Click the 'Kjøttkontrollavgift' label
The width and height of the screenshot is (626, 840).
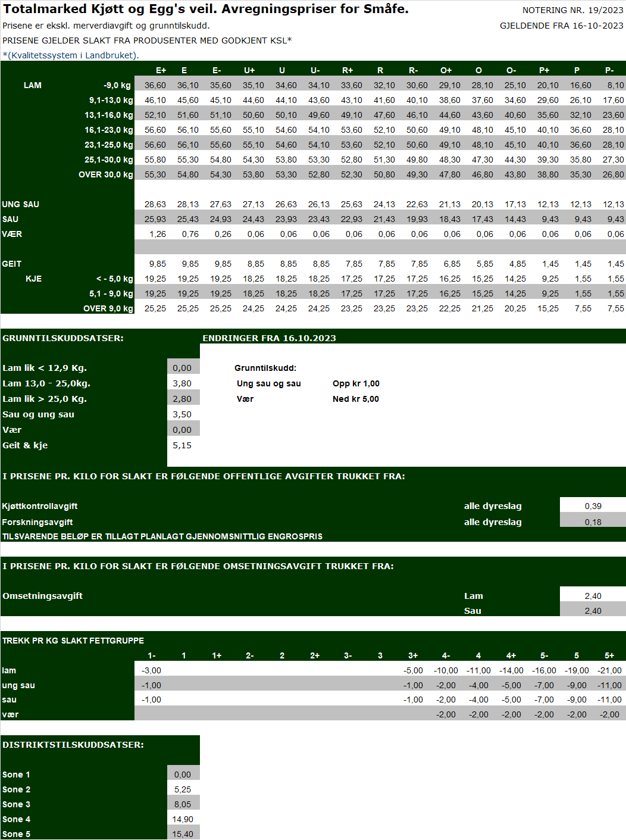(40, 506)
